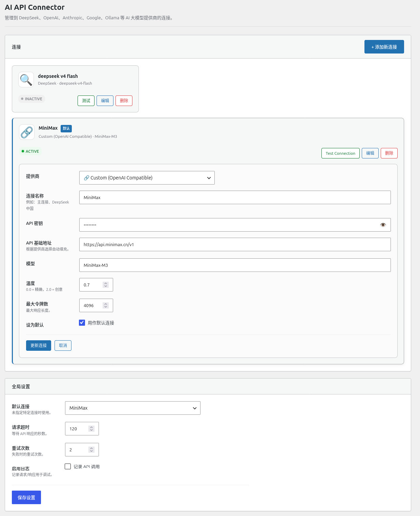Click the deepseek v4 flash title
The height and width of the screenshot is (516, 420).
58,76
